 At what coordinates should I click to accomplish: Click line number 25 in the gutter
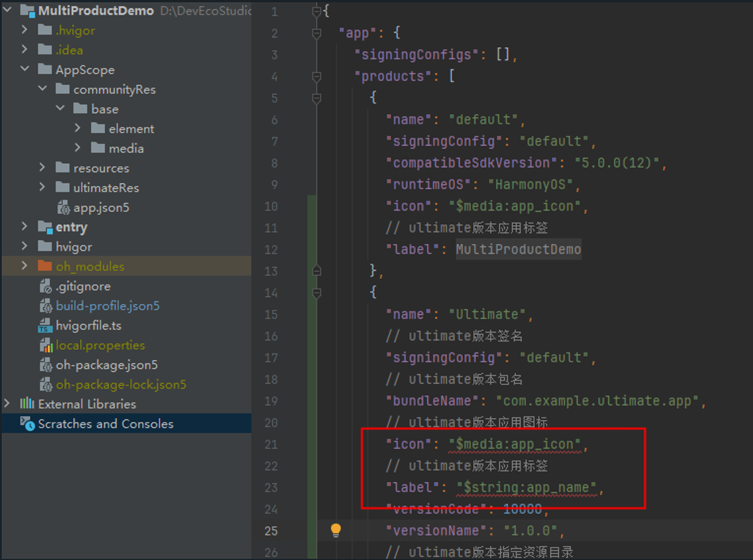[x=271, y=531]
